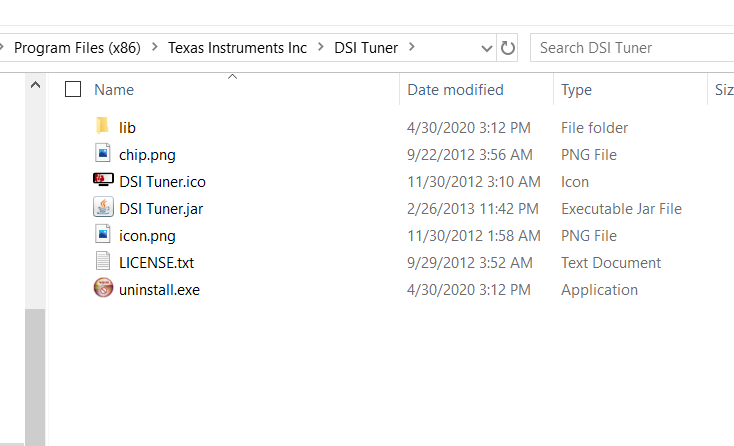Select the icon.png file name
Image resolution: width=734 pixels, height=446 pixels.
pos(147,236)
